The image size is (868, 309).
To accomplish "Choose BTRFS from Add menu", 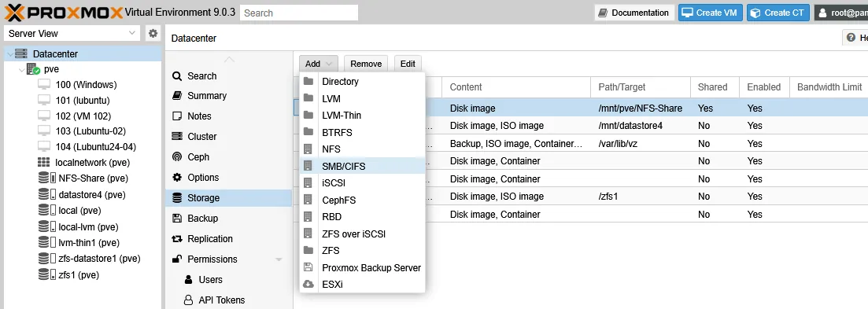I will coord(362,132).
